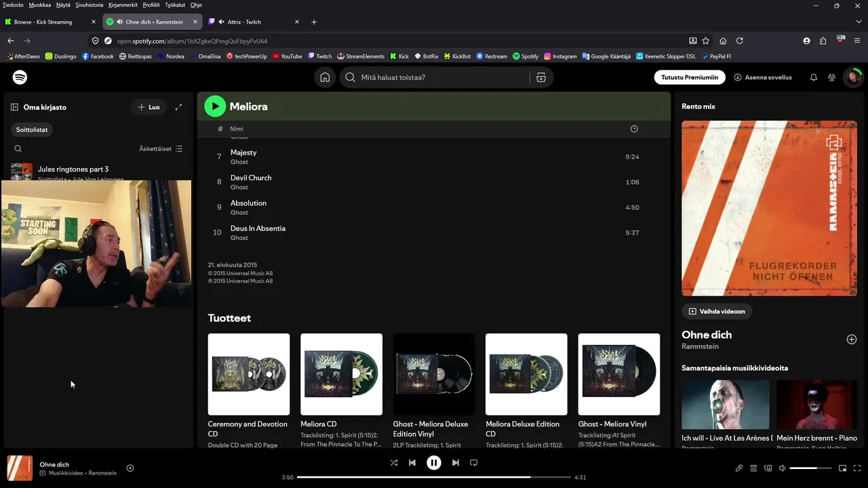The image size is (868, 488).
Task: Toggle the Soittolistat filter chip
Action: (32, 129)
